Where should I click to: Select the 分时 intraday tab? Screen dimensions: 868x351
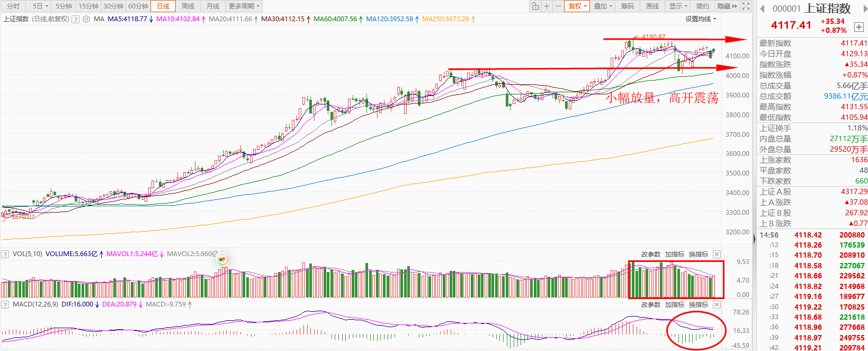coord(13,6)
